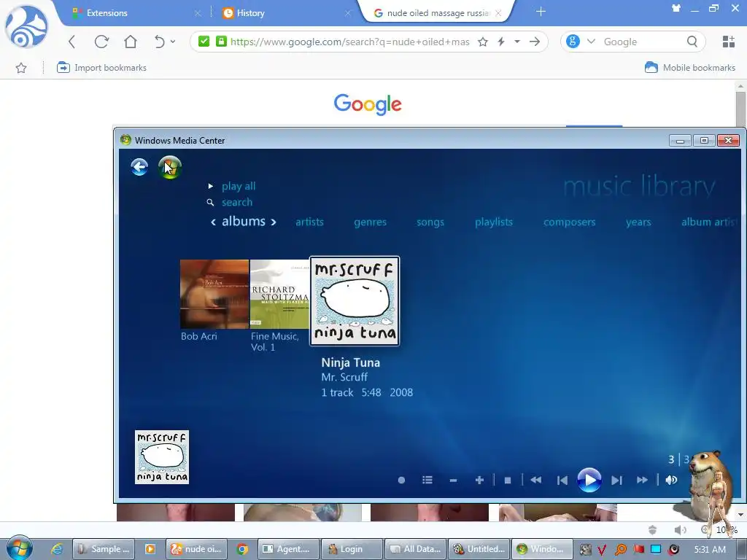
Task: Open search in music library
Action: click(237, 203)
